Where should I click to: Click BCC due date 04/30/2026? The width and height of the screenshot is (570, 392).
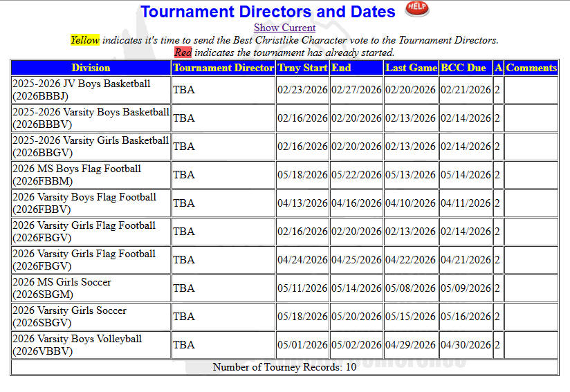point(466,345)
